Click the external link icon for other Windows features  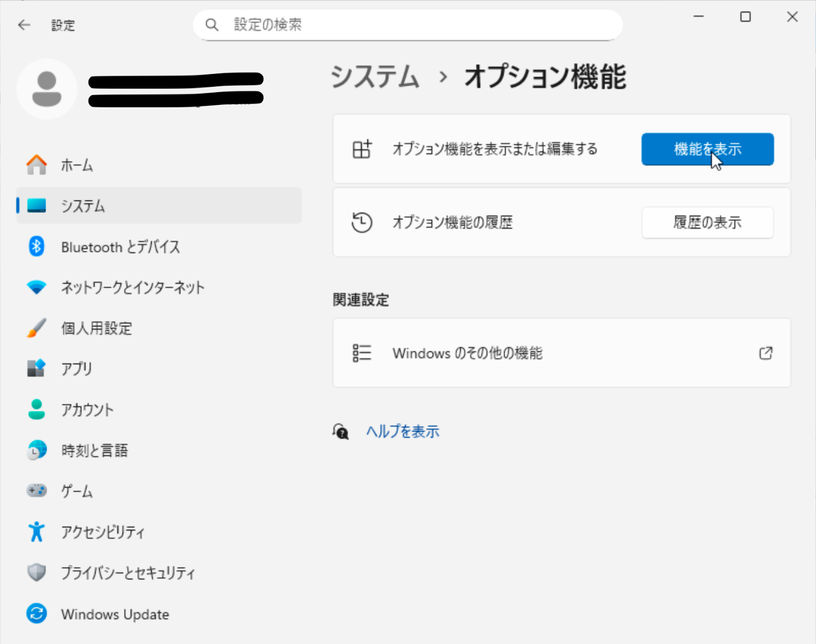coord(766,353)
